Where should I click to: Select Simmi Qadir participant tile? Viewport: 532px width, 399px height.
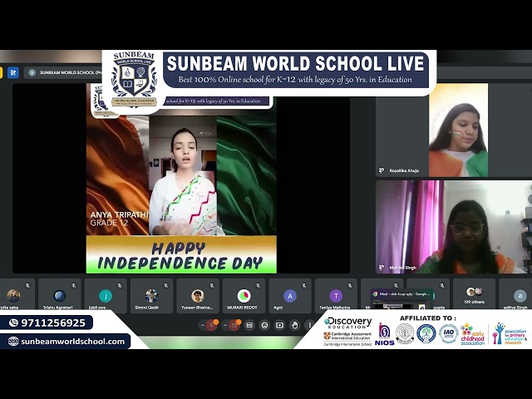click(x=151, y=296)
